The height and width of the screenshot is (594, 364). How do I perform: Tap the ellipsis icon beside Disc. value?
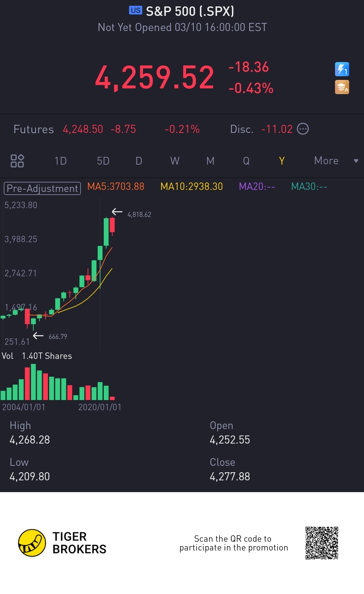(x=303, y=129)
